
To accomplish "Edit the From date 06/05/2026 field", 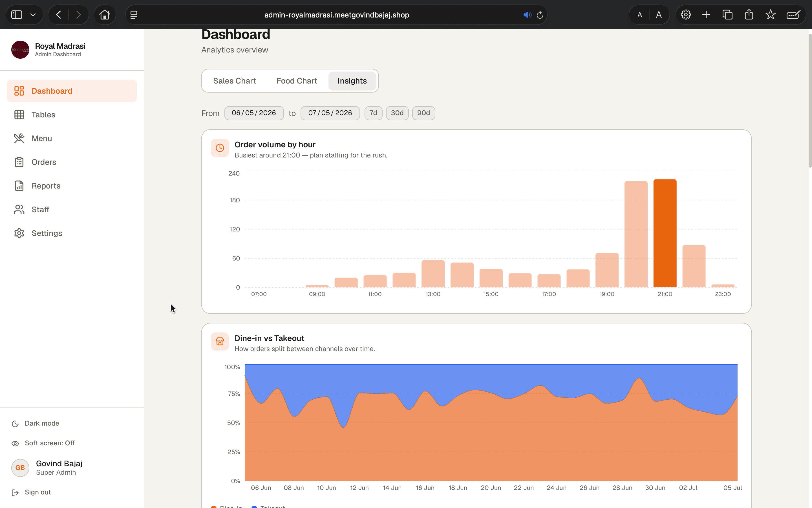I will pyautogui.click(x=254, y=113).
